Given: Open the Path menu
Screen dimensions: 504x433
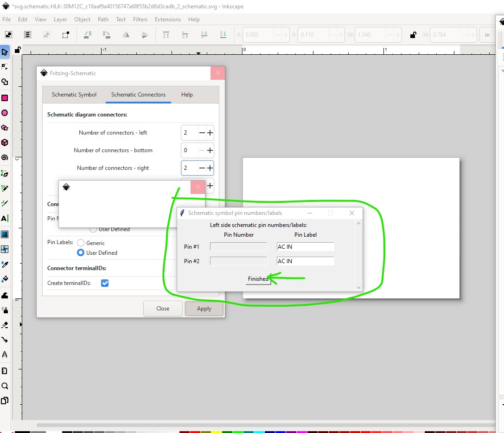Looking at the screenshot, I should tap(103, 19).
